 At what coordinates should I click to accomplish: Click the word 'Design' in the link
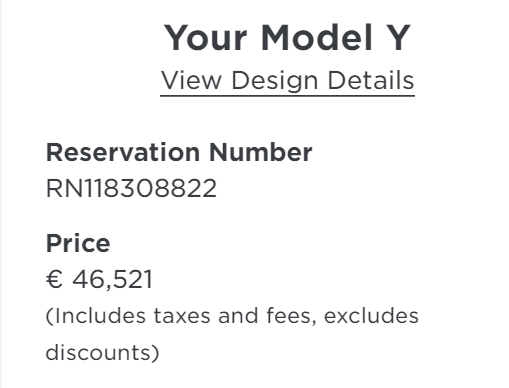275,81
